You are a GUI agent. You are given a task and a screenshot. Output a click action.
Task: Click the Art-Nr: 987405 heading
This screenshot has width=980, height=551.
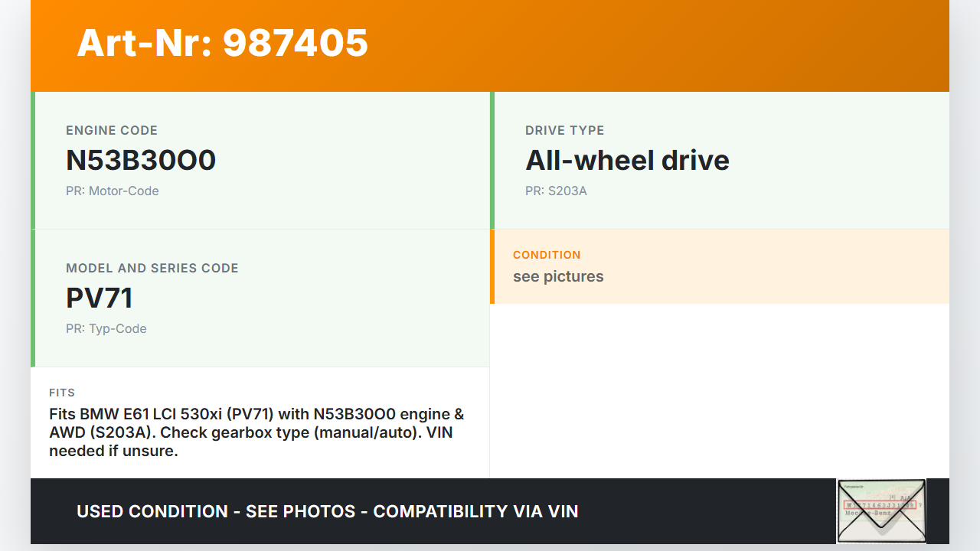pos(222,43)
